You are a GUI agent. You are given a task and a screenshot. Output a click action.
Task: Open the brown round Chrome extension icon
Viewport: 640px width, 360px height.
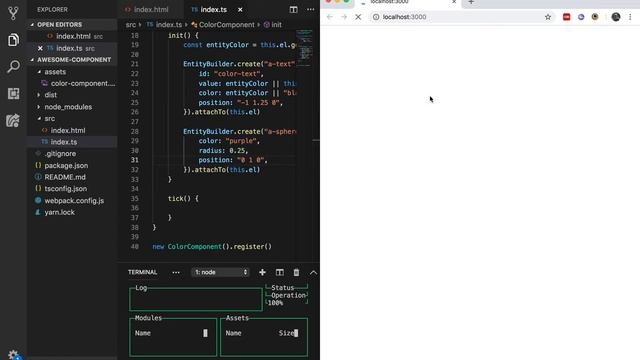[595, 17]
